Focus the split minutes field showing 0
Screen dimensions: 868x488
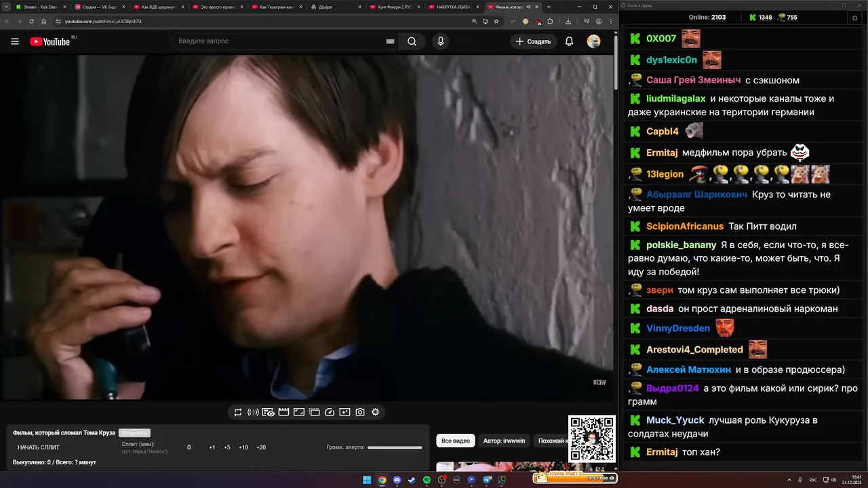click(x=189, y=447)
